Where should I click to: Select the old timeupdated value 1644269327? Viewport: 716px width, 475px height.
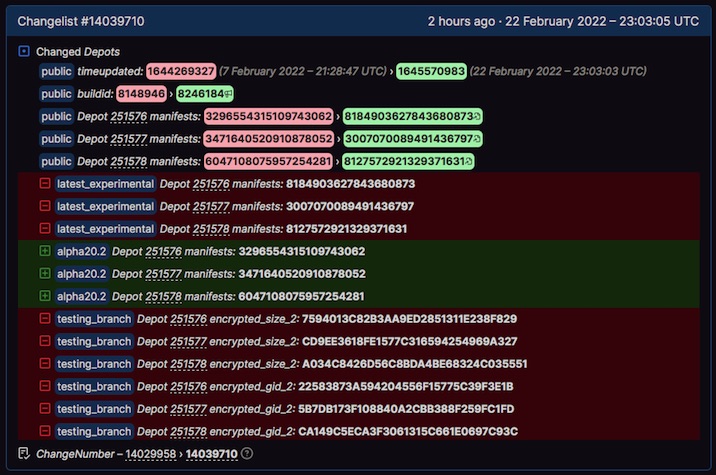point(180,72)
